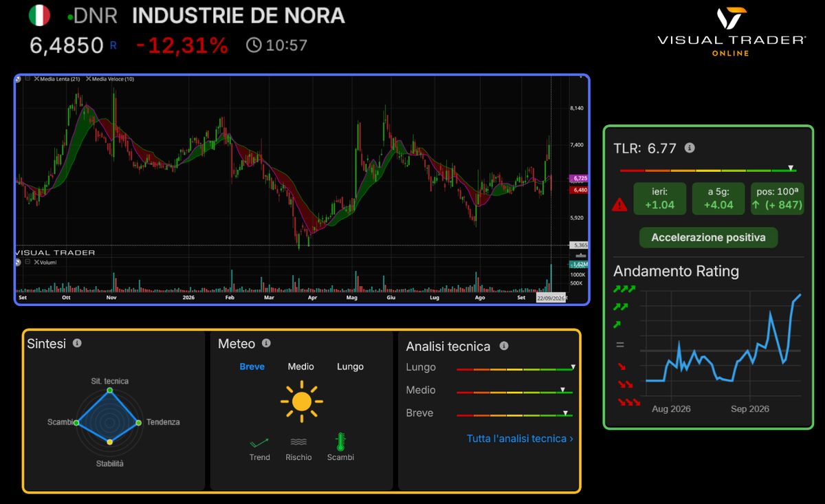Click the Accelerazione positiva button
The width and height of the screenshot is (825, 504).
tap(708, 238)
